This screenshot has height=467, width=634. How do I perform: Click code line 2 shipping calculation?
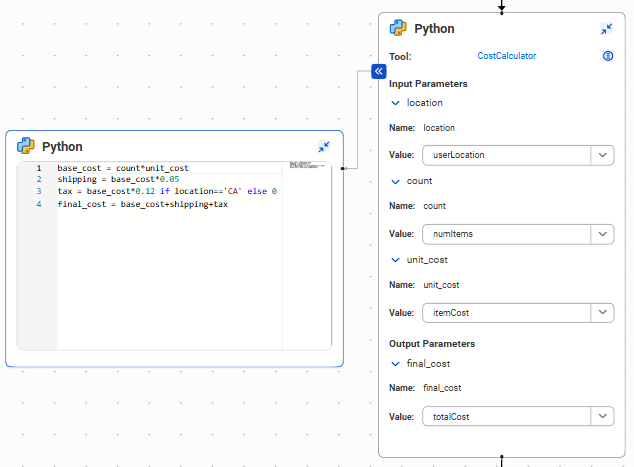point(118,179)
